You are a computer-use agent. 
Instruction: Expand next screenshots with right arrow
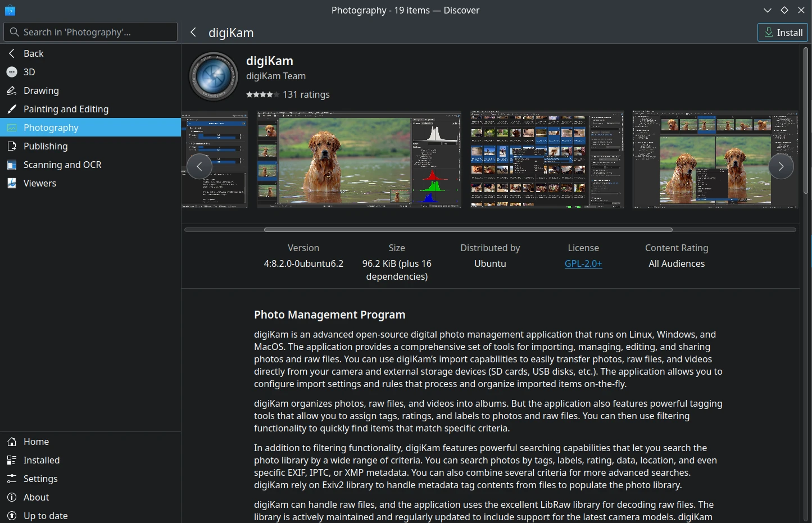coord(781,166)
